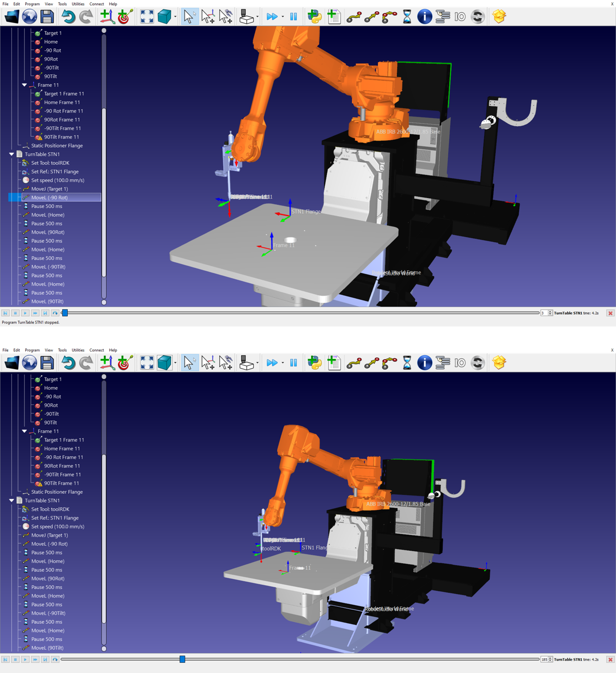Select Set Tool: toolRDK in lower tree
The width and height of the screenshot is (616, 673).
pyautogui.click(x=50, y=509)
